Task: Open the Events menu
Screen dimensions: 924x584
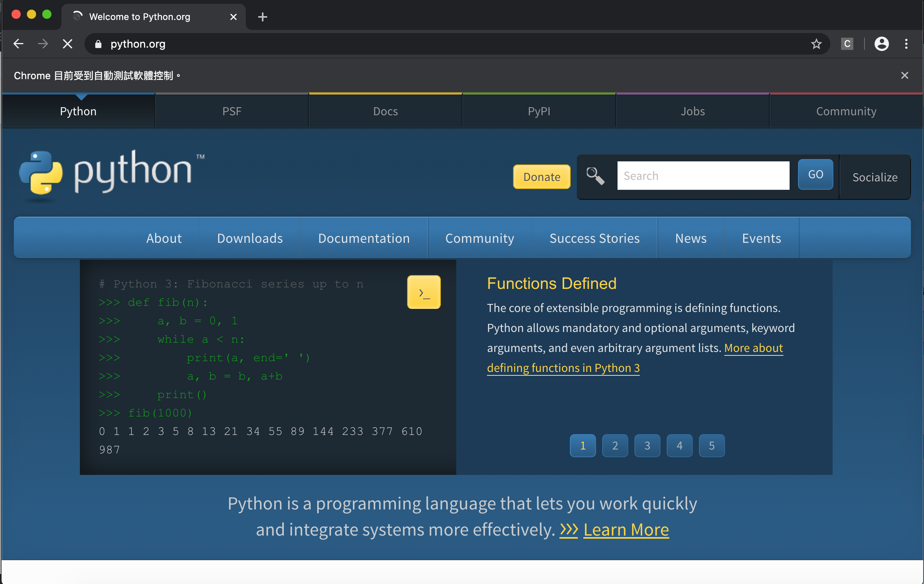Action: [762, 238]
